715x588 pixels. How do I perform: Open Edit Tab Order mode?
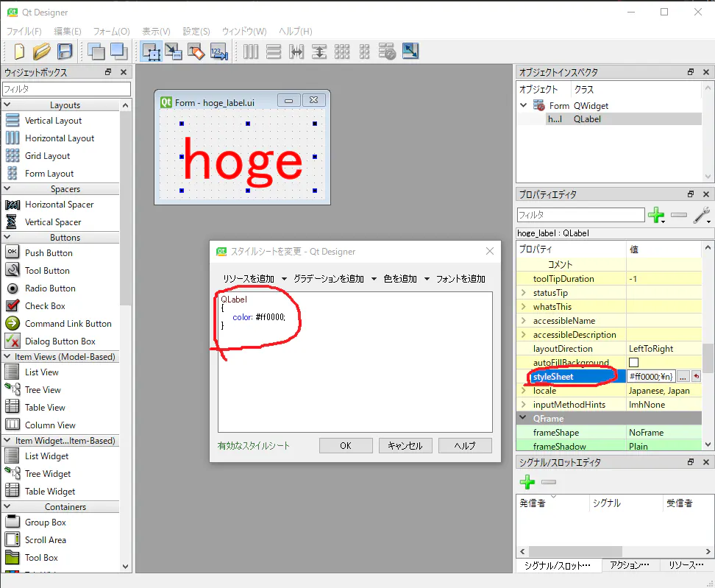tap(219, 52)
